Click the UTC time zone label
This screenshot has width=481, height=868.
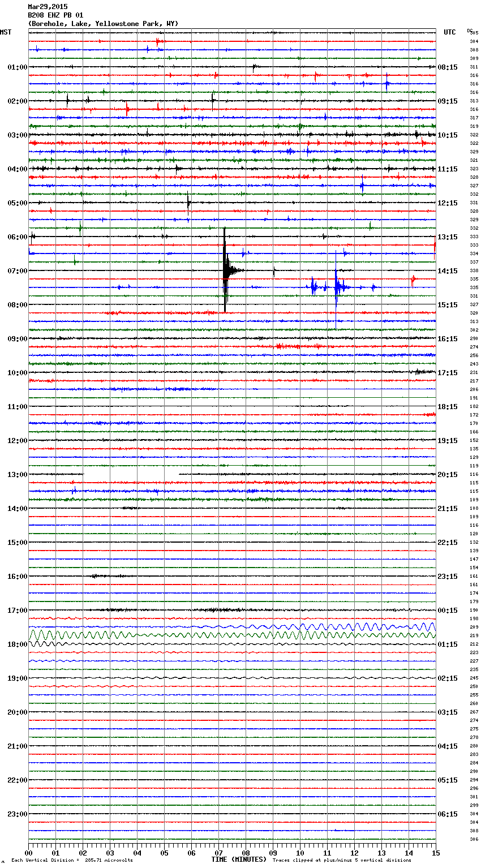pyautogui.click(x=450, y=32)
